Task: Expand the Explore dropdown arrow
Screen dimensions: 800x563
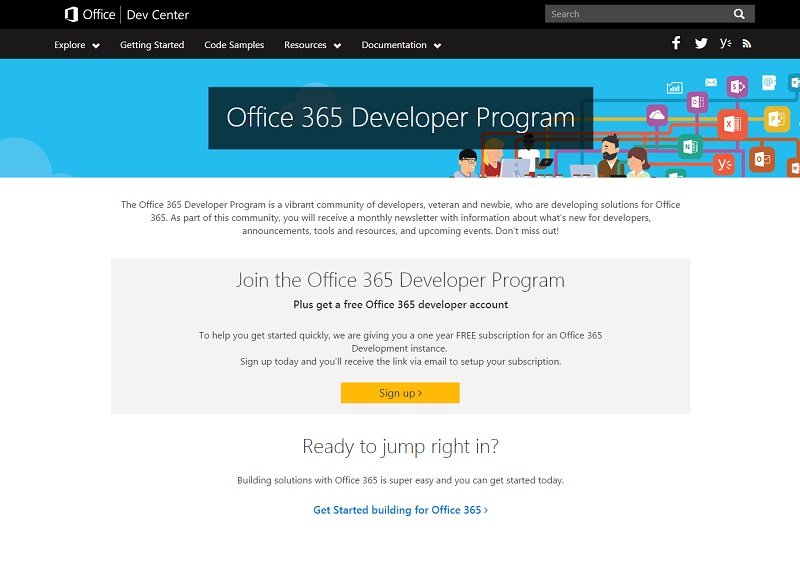Action: (96, 45)
